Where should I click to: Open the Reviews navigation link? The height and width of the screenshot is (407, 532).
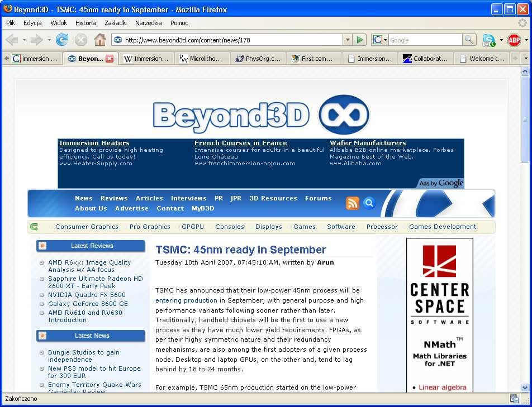114,198
